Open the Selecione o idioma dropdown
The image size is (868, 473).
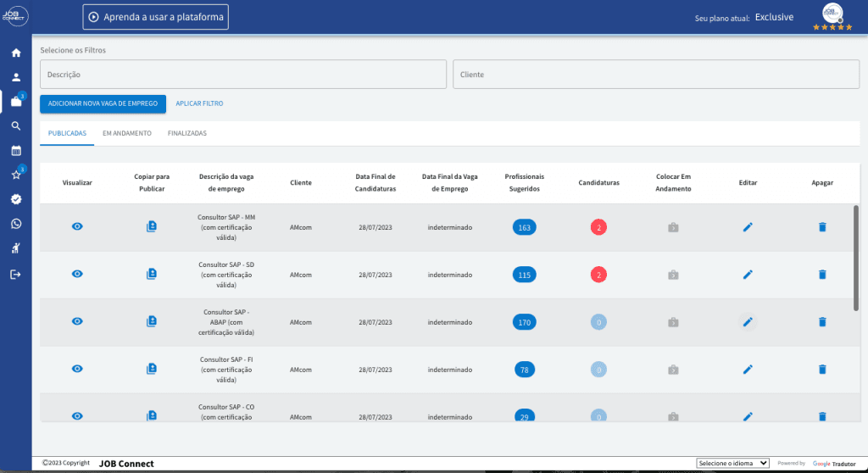pyautogui.click(x=732, y=463)
